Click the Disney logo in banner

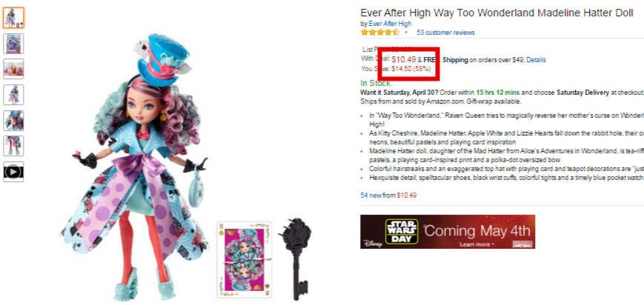pos(373,244)
